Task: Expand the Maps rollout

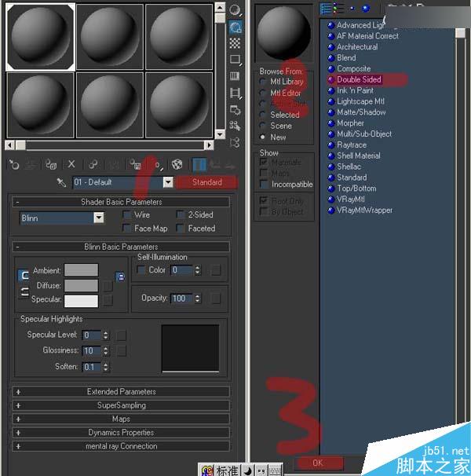Action: click(121, 419)
